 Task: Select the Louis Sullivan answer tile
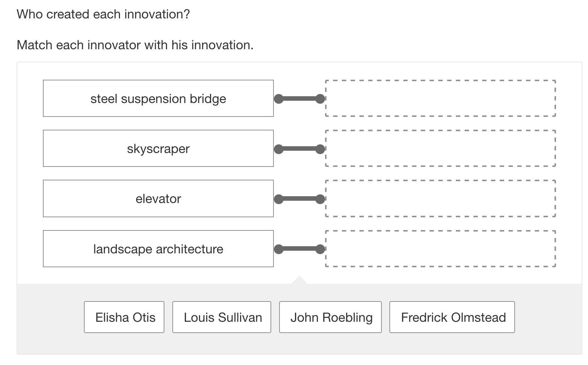[222, 317]
